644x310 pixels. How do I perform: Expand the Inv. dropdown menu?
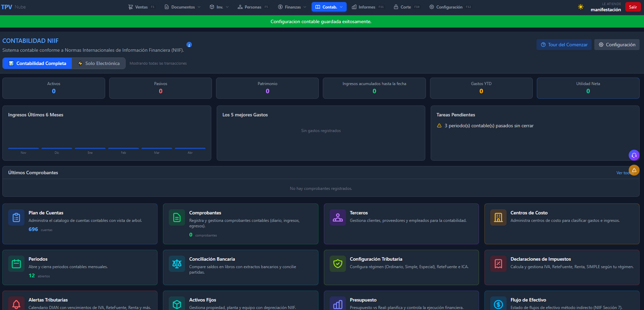click(x=219, y=7)
